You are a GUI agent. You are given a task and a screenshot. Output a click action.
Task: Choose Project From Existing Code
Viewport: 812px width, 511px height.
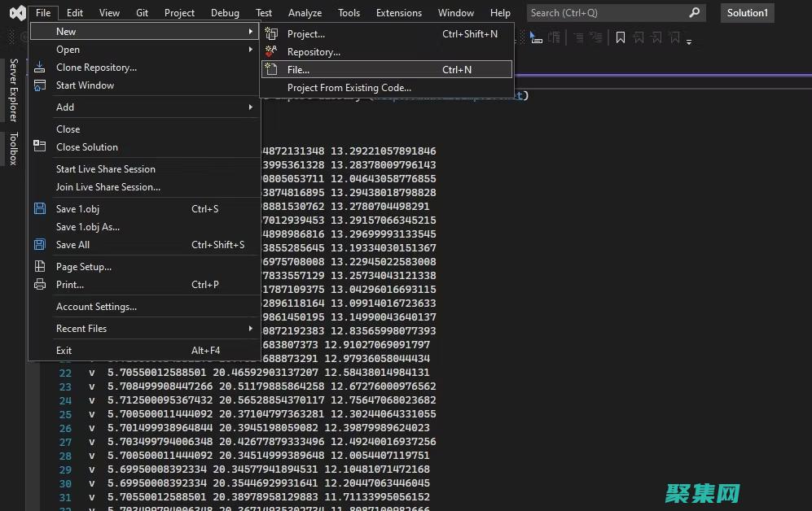pyautogui.click(x=349, y=88)
